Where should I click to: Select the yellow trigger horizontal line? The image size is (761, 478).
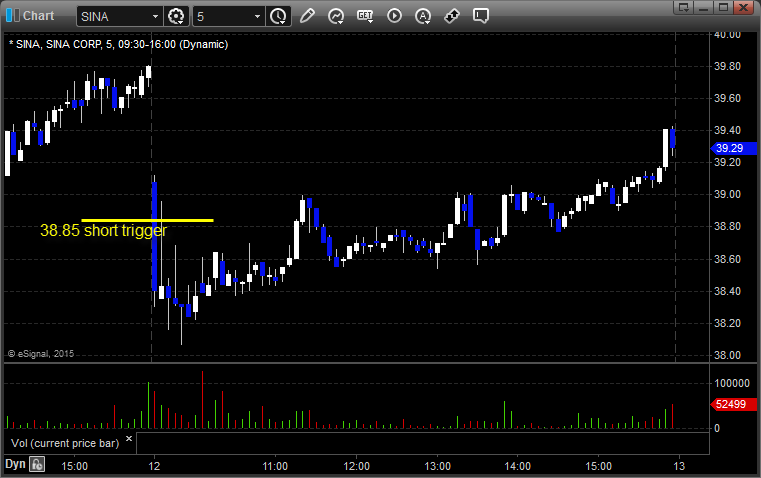point(148,220)
